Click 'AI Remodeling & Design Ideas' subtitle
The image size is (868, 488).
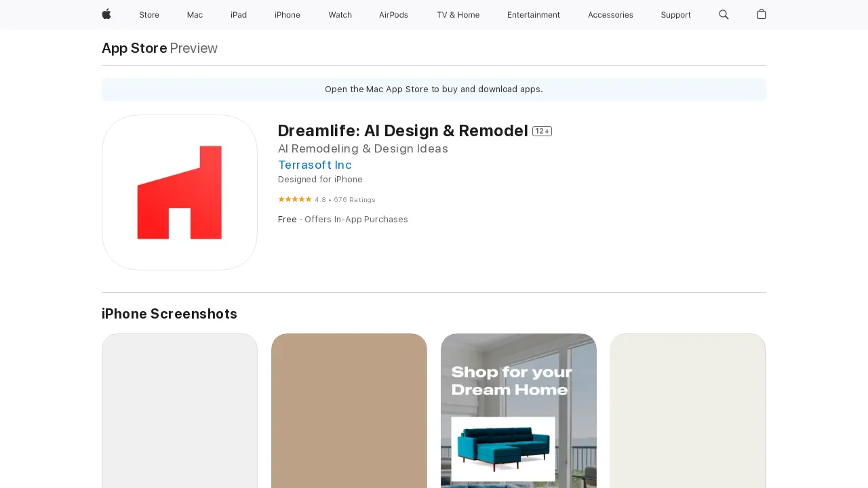tap(363, 148)
